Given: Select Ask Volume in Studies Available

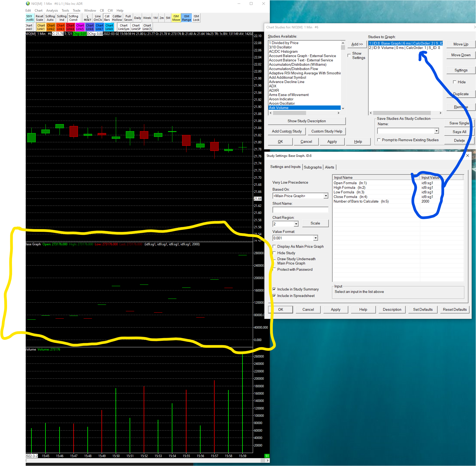Looking at the screenshot, I should click(x=304, y=108).
